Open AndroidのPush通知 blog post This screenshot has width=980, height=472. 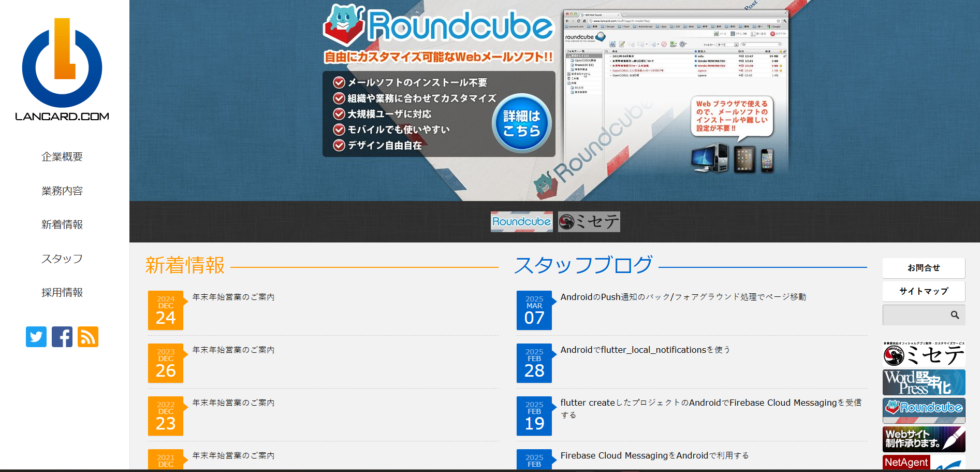point(683,297)
